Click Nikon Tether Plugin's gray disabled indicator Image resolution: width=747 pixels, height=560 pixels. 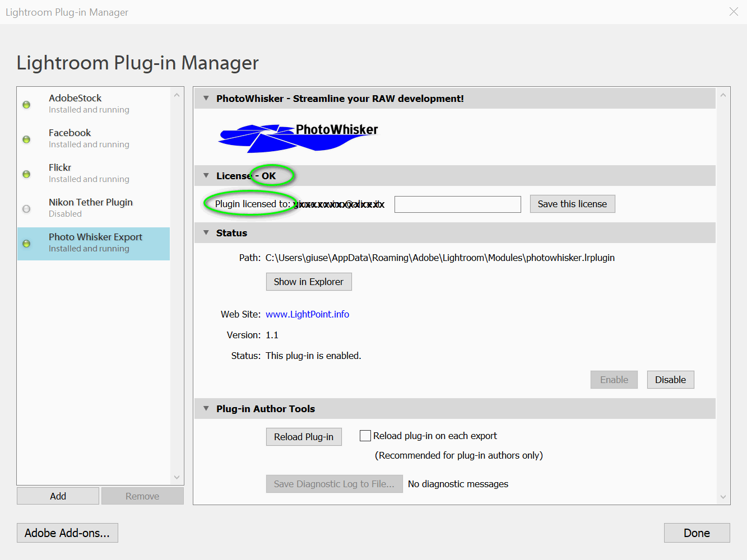click(26, 209)
